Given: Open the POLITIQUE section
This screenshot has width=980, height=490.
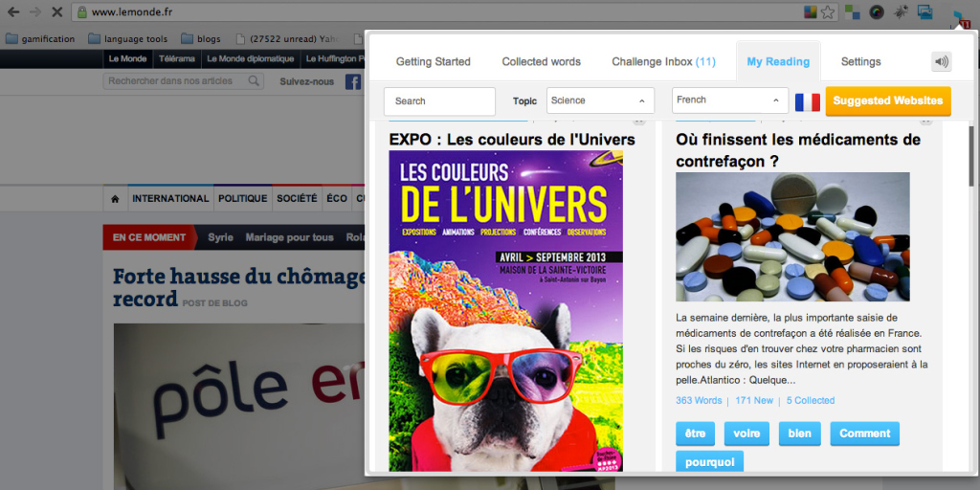Looking at the screenshot, I should [243, 199].
